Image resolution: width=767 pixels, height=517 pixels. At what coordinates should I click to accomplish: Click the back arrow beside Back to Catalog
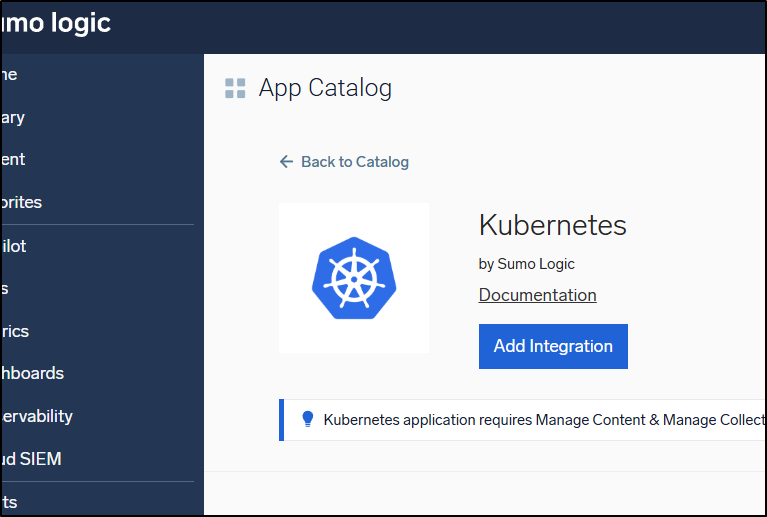[287, 162]
